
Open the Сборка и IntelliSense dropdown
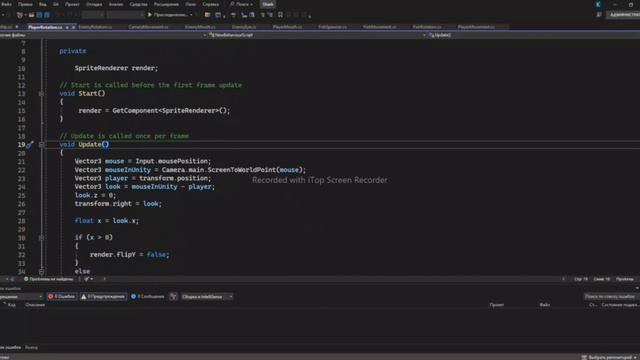207,296
